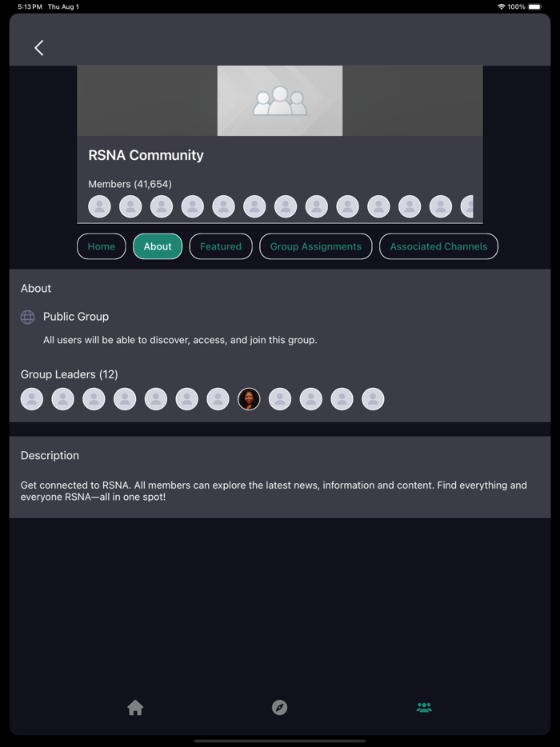
Task: Expand the Description section
Action: [x=50, y=455]
